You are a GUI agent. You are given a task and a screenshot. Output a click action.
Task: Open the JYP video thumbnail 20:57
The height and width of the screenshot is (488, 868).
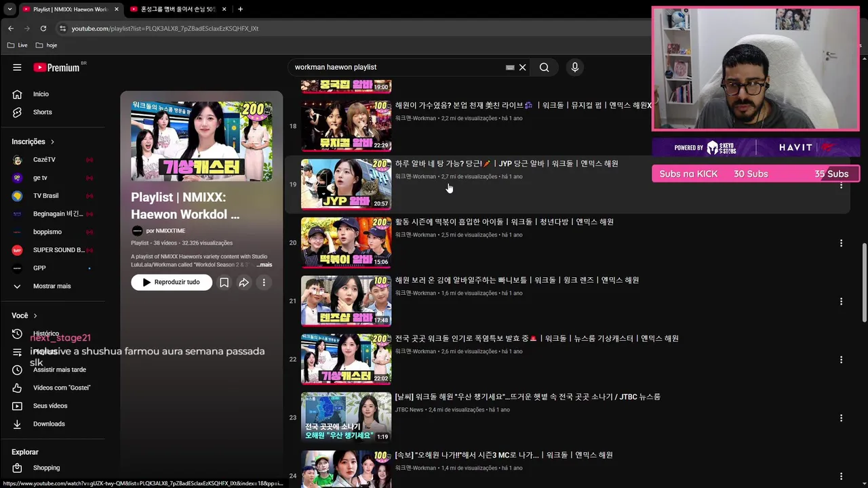346,184
